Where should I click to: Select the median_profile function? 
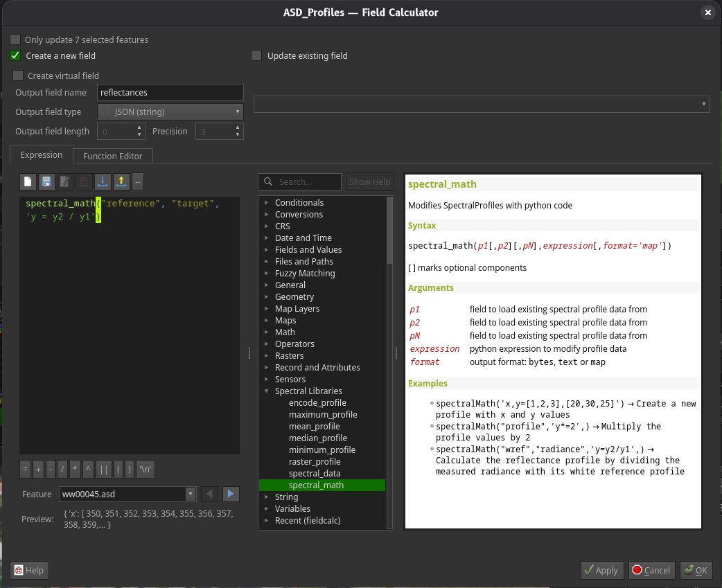(318, 438)
